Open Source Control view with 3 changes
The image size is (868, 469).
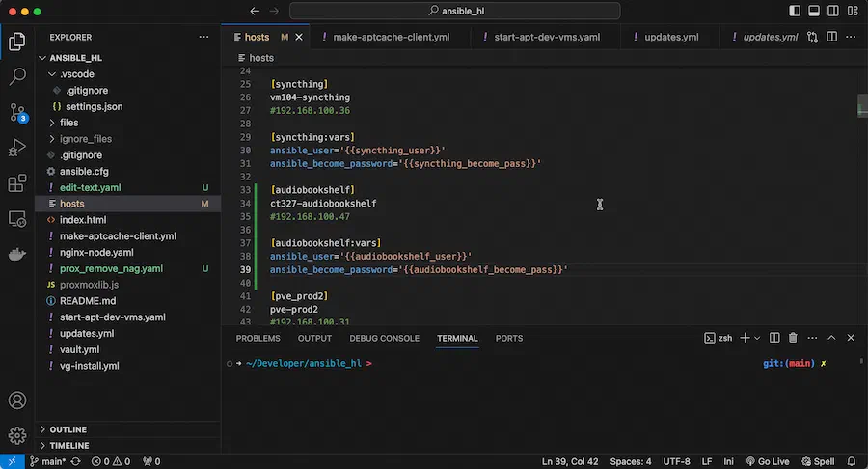pyautogui.click(x=17, y=112)
